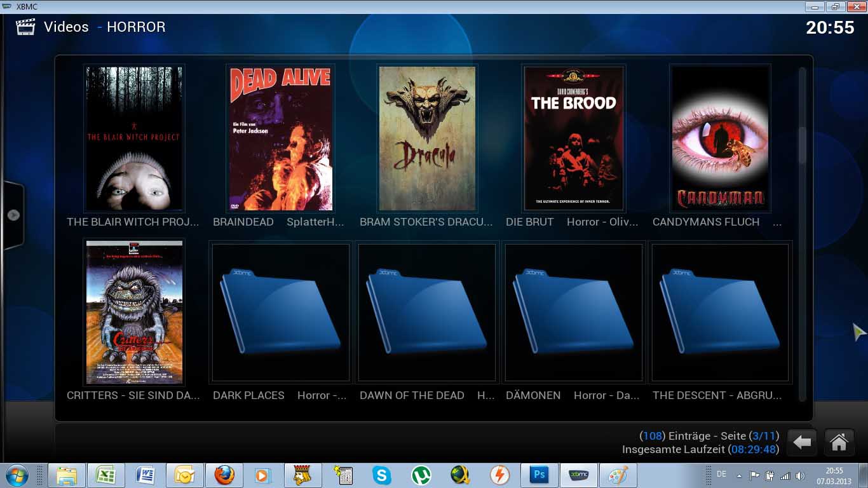Open Outlook from the taskbar
This screenshot has height=488, width=868.
[x=184, y=475]
